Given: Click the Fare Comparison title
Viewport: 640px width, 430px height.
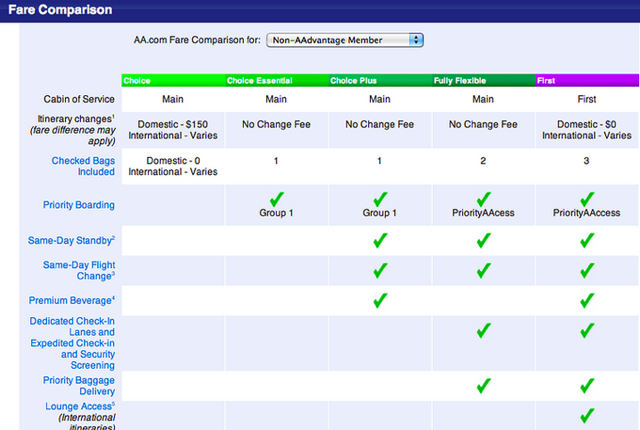Looking at the screenshot, I should (60, 10).
